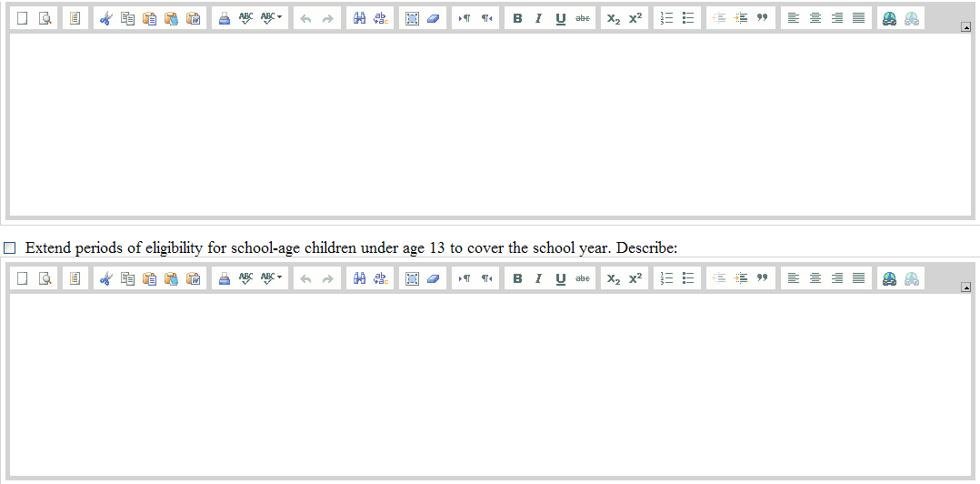Collapse the bottom editor toolbar

pyautogui.click(x=965, y=287)
